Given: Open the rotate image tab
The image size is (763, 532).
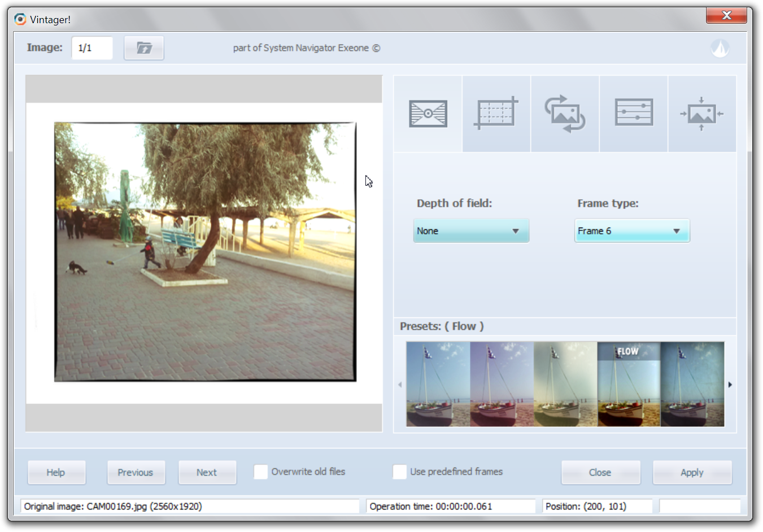Looking at the screenshot, I should [x=565, y=114].
